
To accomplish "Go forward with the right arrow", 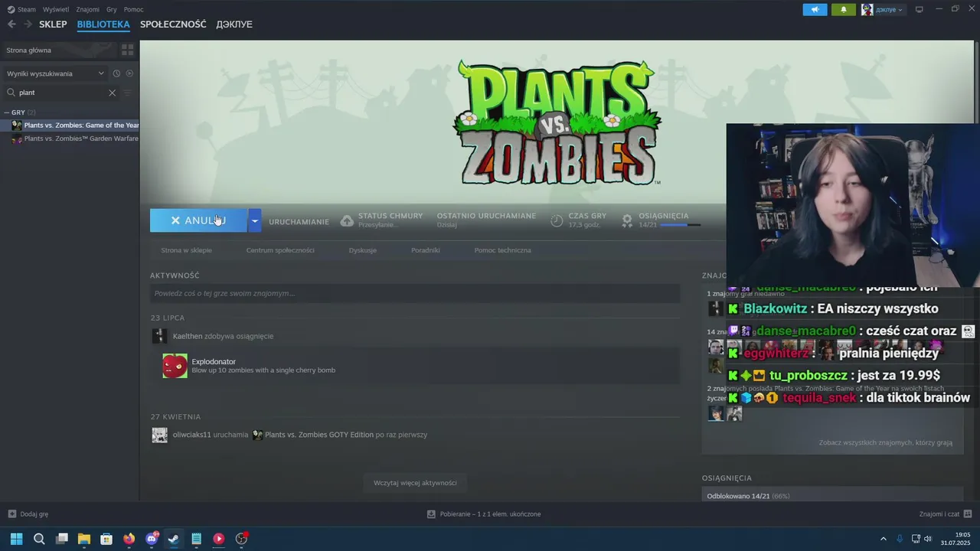I will [28, 24].
